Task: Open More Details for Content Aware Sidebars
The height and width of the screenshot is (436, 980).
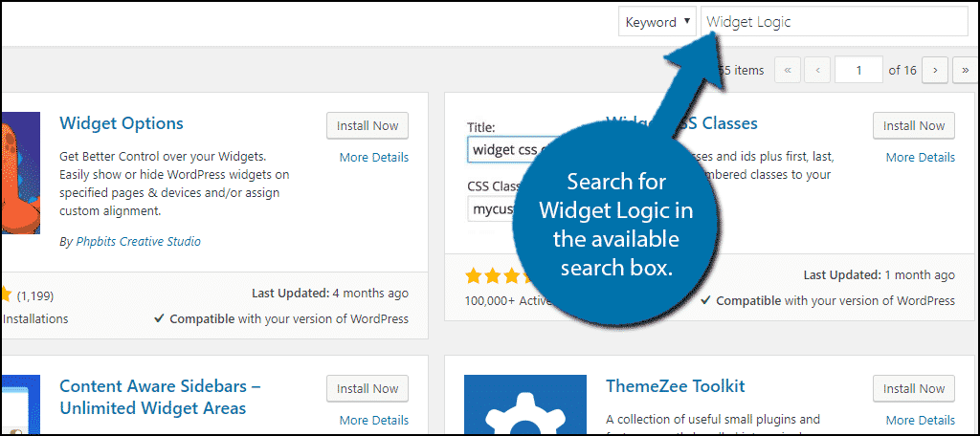Action: pos(374,421)
